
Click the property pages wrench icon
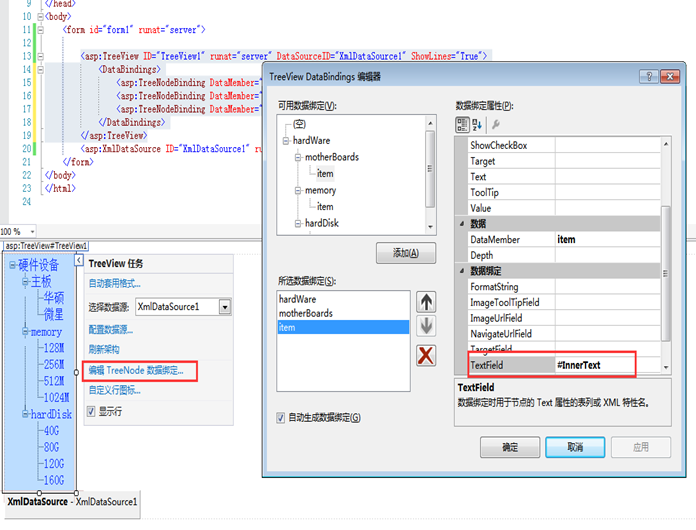(495, 124)
